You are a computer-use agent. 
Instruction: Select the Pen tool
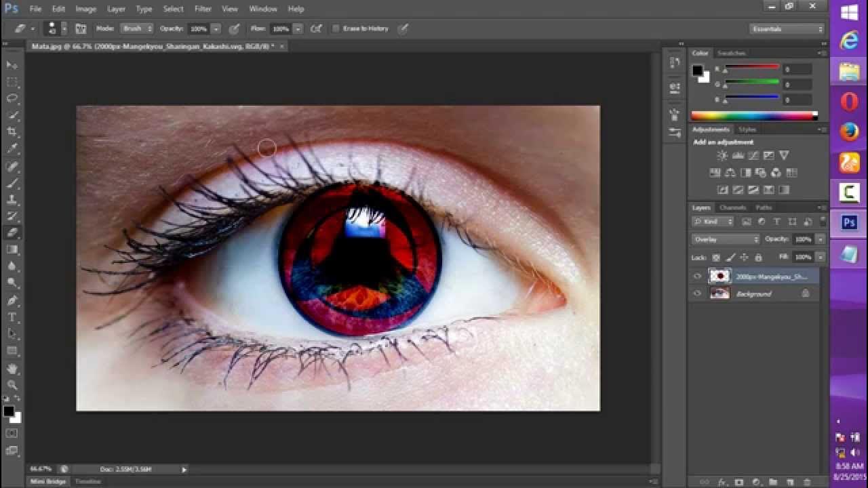(x=12, y=300)
